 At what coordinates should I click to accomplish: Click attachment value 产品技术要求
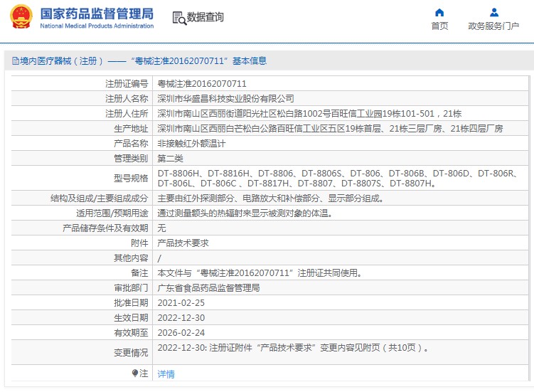click(183, 243)
